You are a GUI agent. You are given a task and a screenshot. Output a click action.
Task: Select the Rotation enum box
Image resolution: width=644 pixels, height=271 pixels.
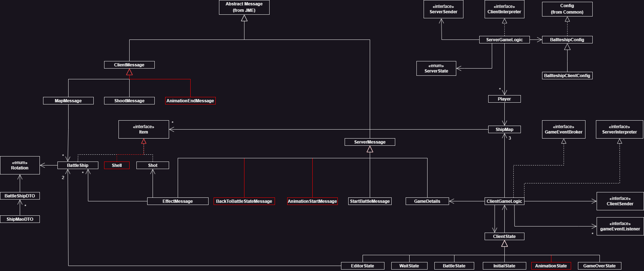[x=20, y=165]
